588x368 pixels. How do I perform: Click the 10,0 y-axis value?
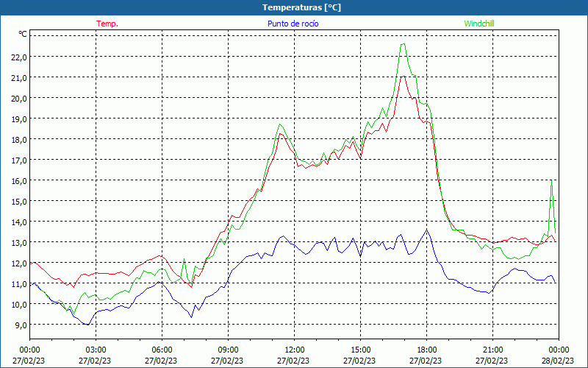tap(20, 305)
